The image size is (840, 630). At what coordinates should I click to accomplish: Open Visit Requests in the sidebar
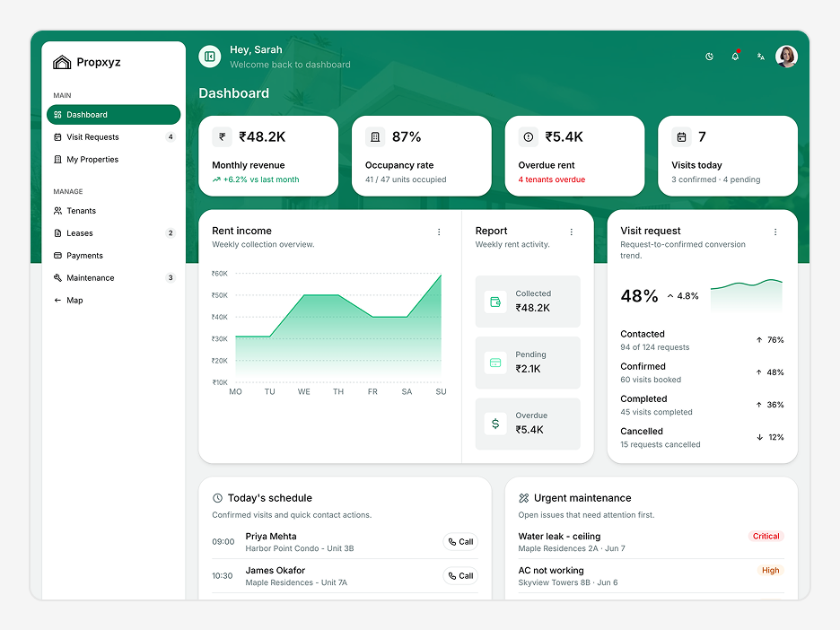(114, 137)
